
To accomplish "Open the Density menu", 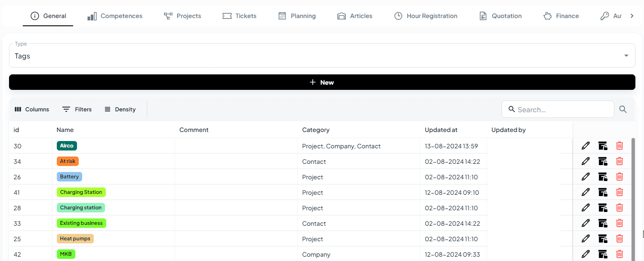I will 120,109.
